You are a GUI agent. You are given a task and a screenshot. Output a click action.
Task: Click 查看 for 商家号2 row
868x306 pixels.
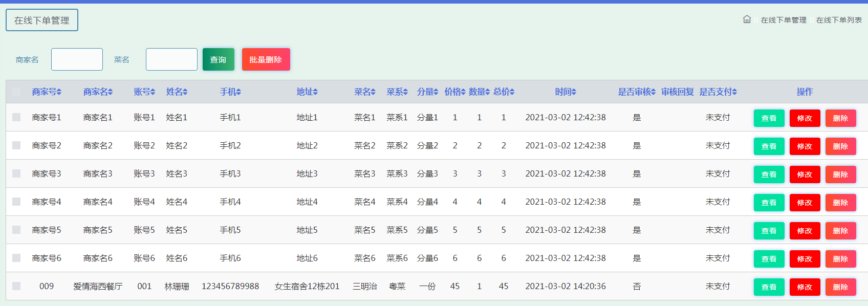tap(769, 146)
